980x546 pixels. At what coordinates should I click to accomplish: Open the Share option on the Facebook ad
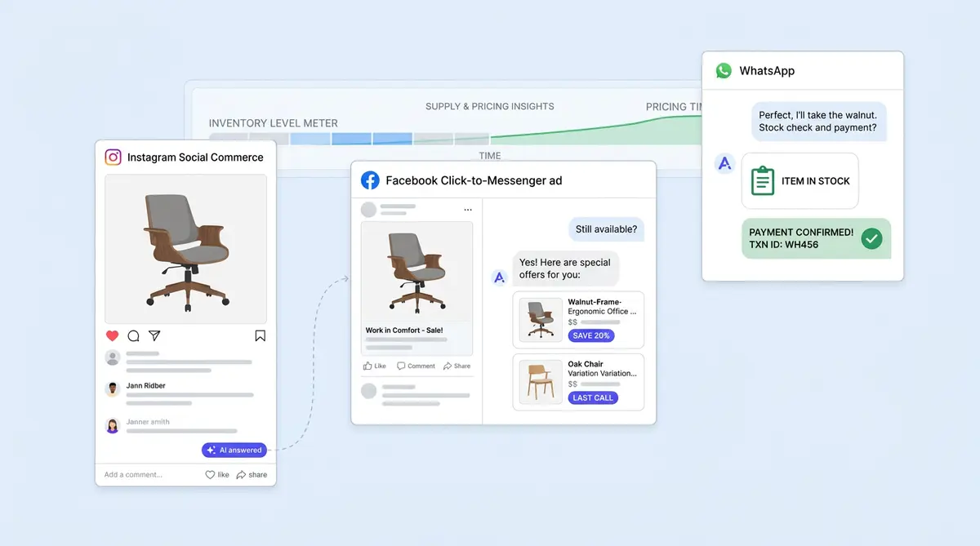[457, 366]
